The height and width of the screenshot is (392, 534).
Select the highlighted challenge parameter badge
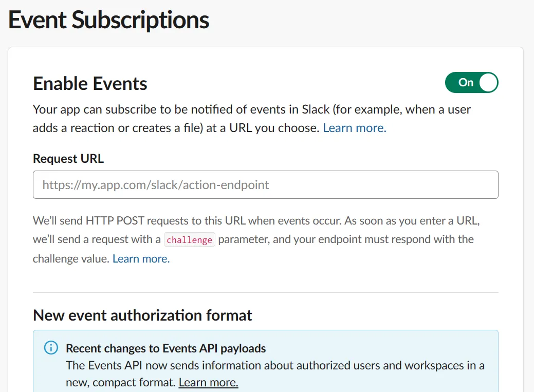(189, 239)
